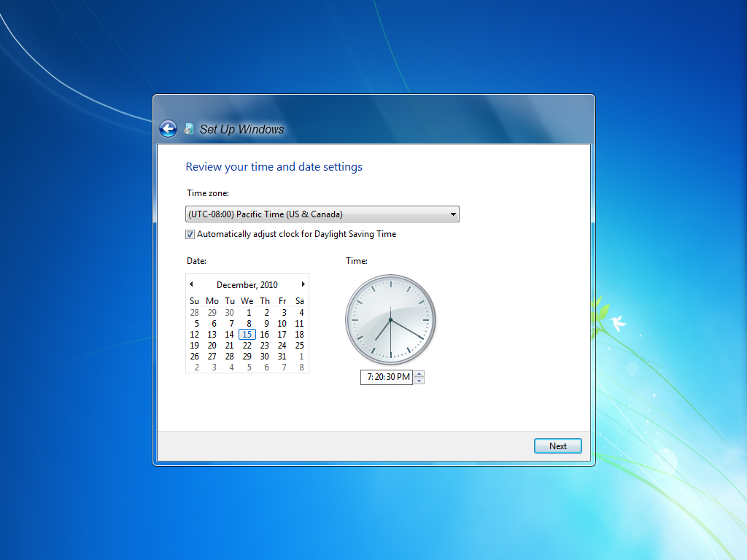Select December 13 in the calendar

[x=212, y=335]
